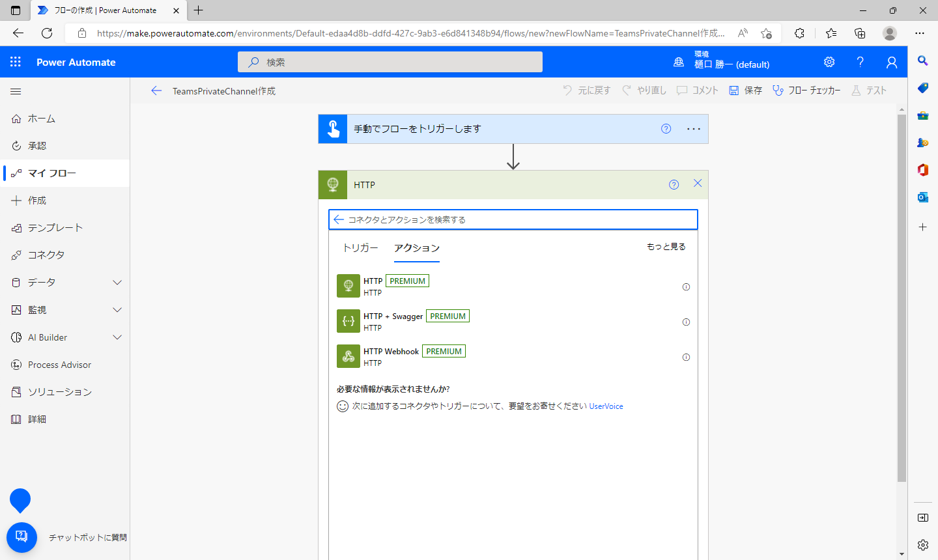The height and width of the screenshot is (560, 938).
Task: Open フロー チェッカー
Action: [x=806, y=91]
